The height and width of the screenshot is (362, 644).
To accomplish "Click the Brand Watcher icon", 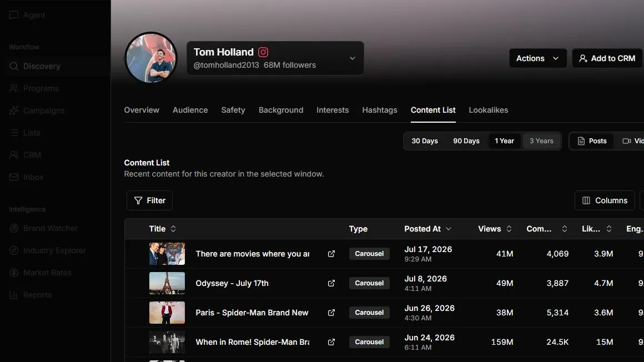I will pyautogui.click(x=14, y=228).
